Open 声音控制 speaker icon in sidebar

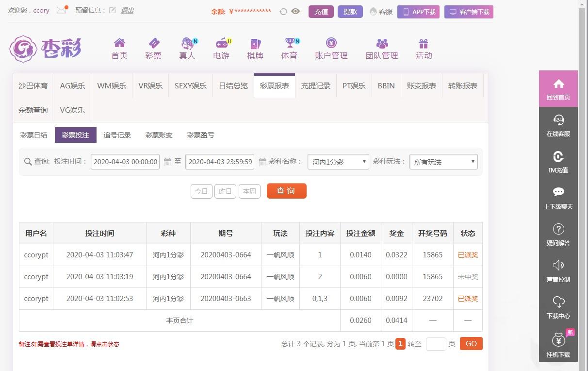558,270
